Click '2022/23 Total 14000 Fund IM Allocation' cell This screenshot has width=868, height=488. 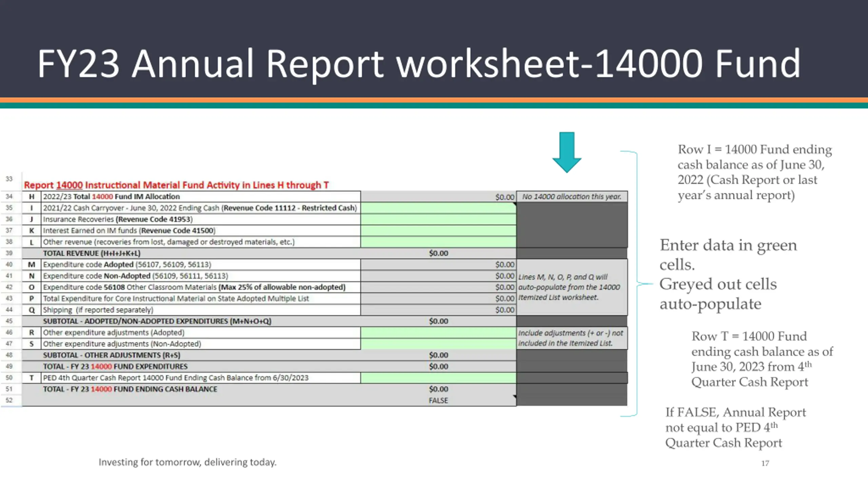click(201, 197)
